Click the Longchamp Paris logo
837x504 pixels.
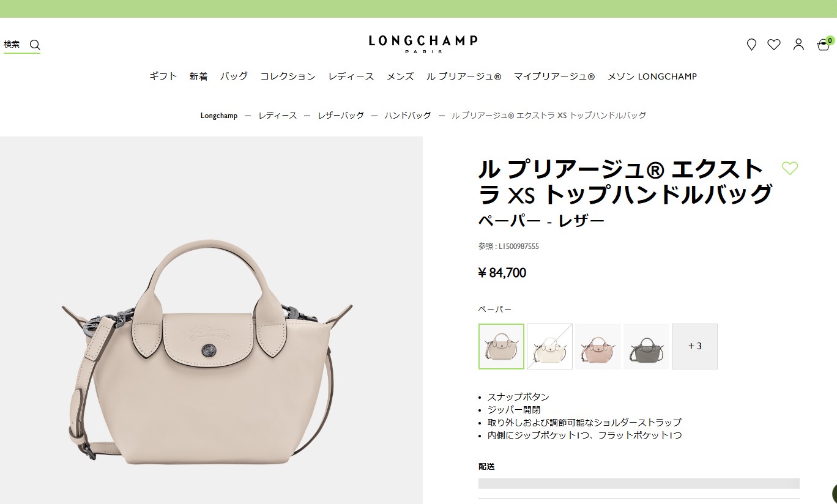[x=423, y=44]
